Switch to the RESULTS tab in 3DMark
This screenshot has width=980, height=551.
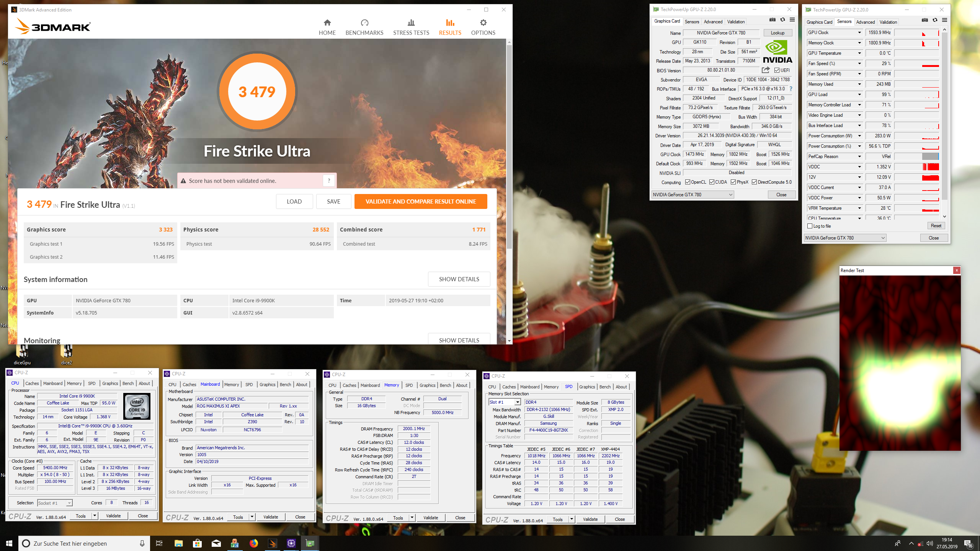(x=450, y=27)
